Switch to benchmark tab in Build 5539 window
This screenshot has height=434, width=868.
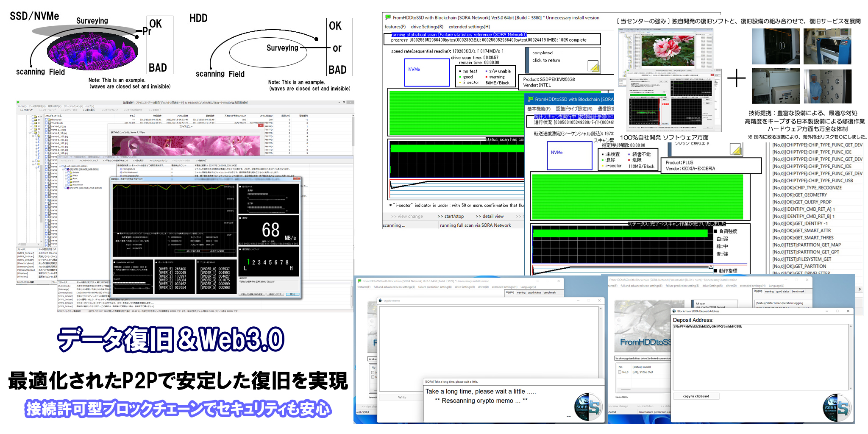[x=798, y=291]
